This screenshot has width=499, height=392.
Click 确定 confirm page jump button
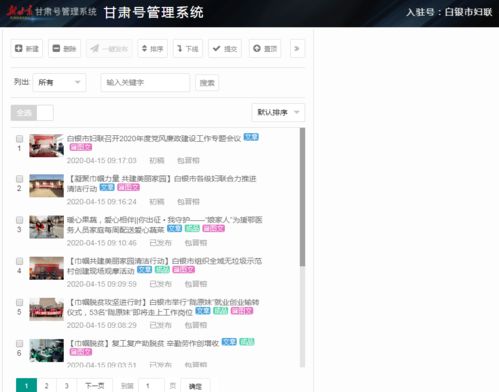click(195, 386)
